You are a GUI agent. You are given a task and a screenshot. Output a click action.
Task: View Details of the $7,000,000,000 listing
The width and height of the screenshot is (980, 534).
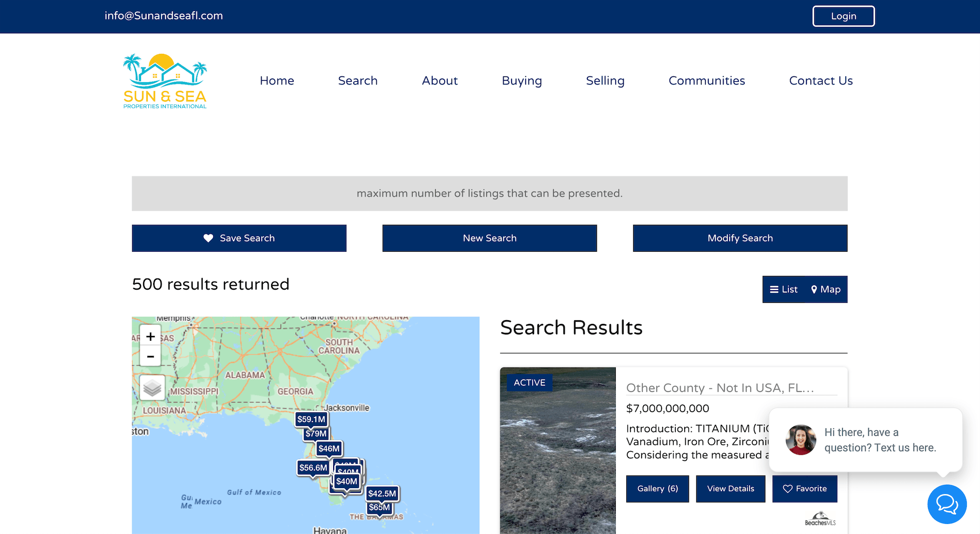pos(730,489)
